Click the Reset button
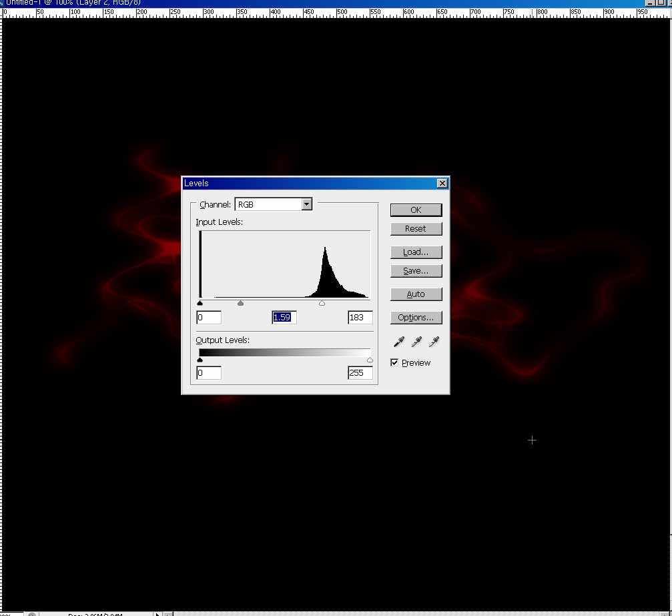 point(416,229)
